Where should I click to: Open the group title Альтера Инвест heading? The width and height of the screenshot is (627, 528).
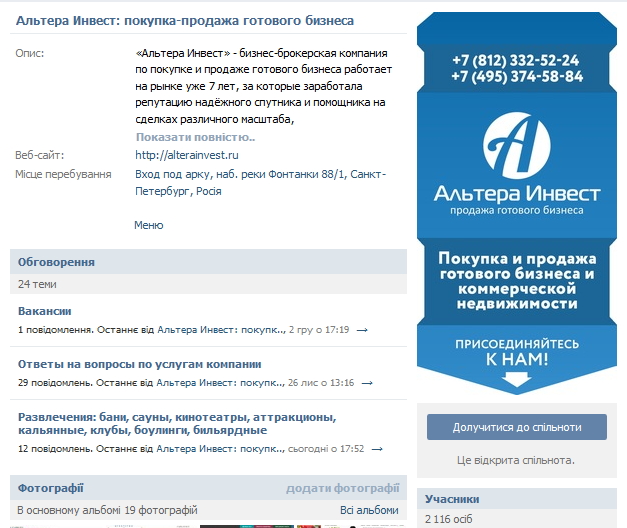pyautogui.click(x=185, y=20)
